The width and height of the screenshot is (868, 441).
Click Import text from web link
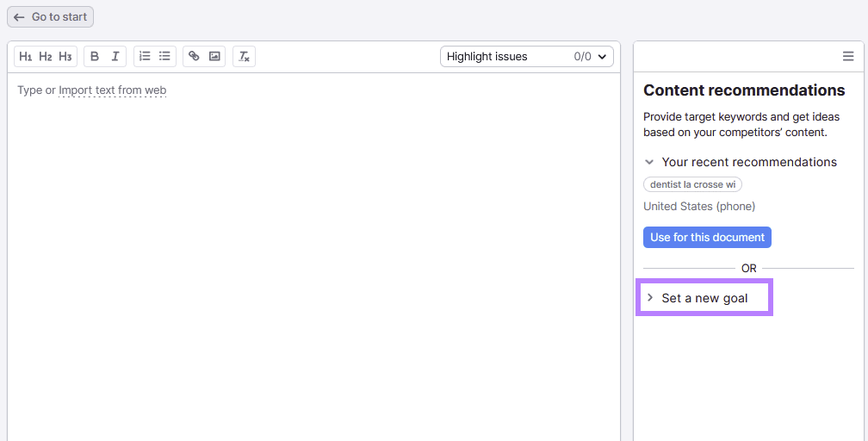112,90
